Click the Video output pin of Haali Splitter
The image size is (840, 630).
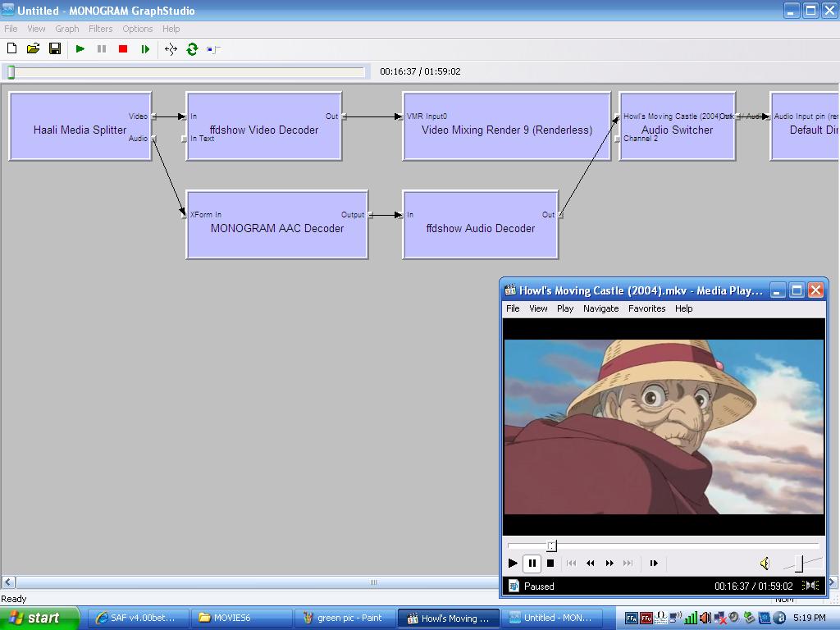tap(153, 116)
